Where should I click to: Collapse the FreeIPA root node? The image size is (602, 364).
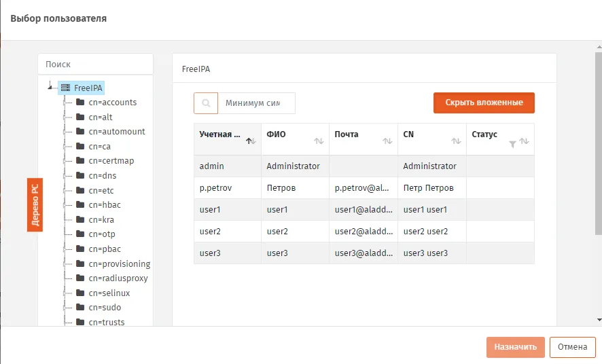pos(50,88)
